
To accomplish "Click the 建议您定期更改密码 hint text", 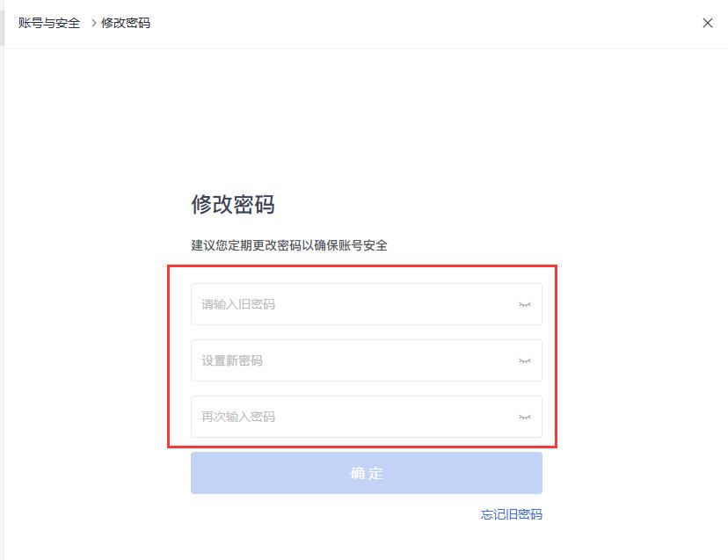I will 289,245.
